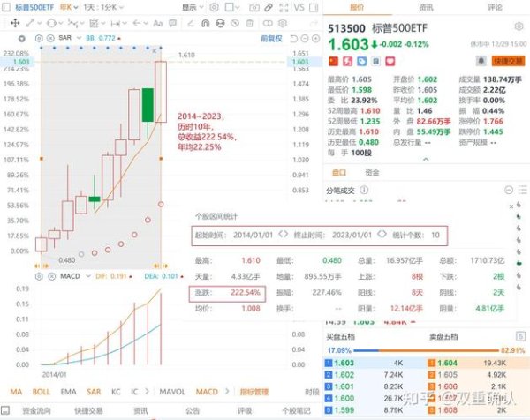Step the 起始时间 2014/01/01 date arrows
Screen dimensions: 530x420
(284, 234)
